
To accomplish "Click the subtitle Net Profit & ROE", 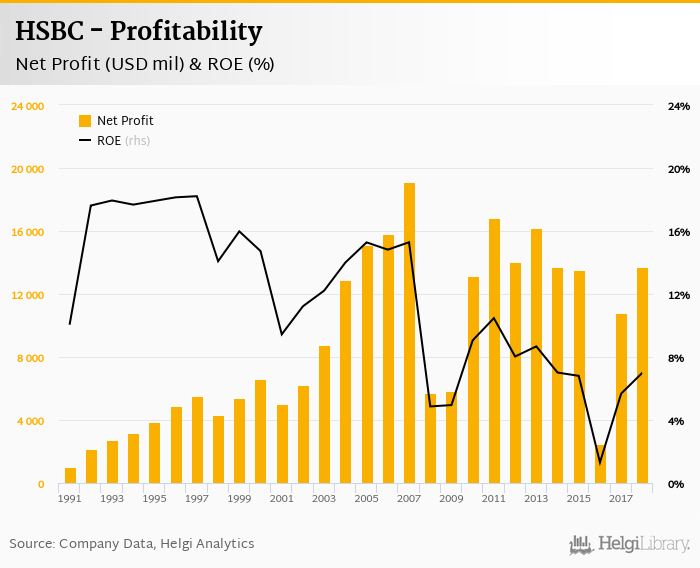I will point(145,65).
